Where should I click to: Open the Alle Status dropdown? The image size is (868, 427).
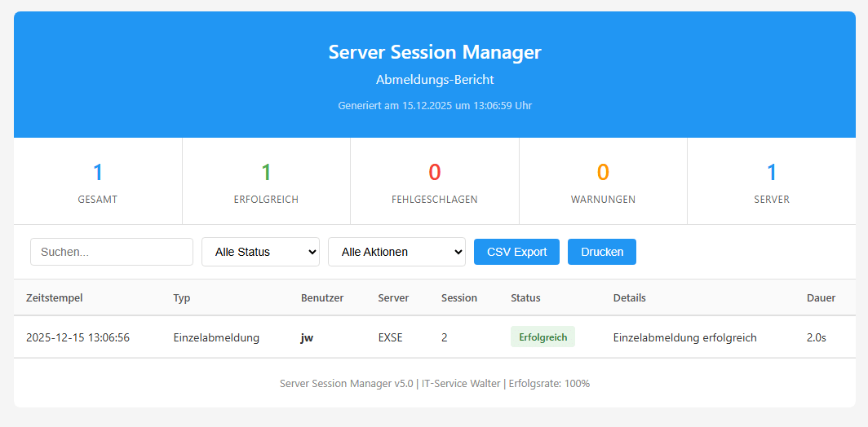[260, 252]
